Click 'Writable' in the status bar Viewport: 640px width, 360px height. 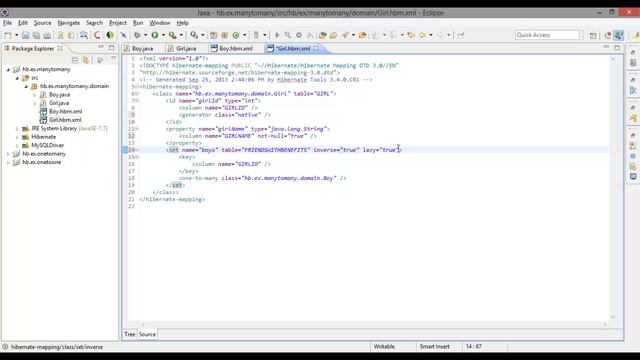384,347
